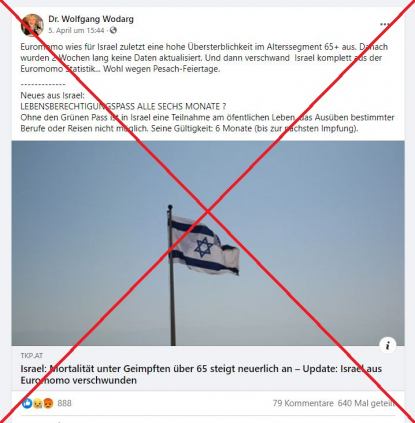
Task: Click the TKP.AT source domain label
Action: coord(32,356)
